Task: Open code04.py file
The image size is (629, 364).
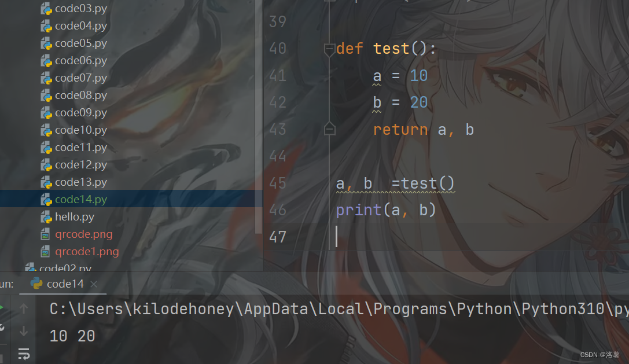Action: pyautogui.click(x=80, y=25)
